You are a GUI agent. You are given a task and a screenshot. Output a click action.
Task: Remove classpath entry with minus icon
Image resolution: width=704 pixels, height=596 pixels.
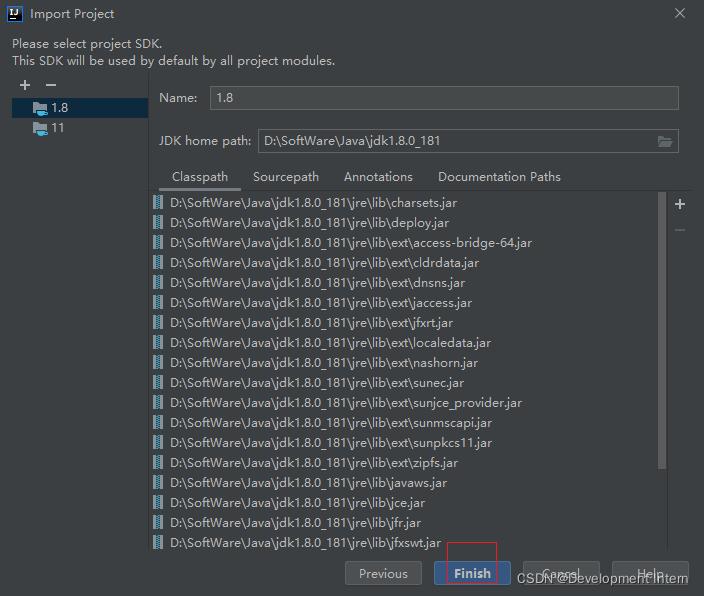click(680, 230)
